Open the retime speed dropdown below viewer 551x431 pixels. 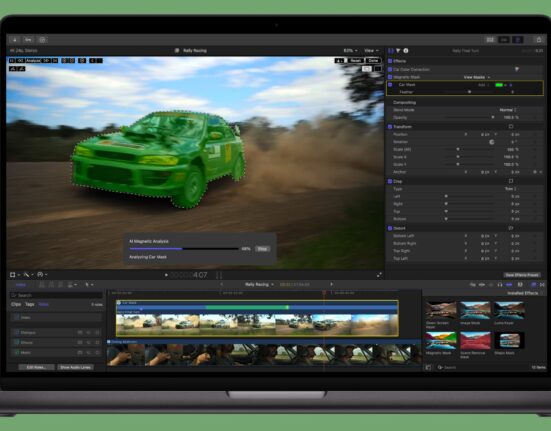[42, 275]
